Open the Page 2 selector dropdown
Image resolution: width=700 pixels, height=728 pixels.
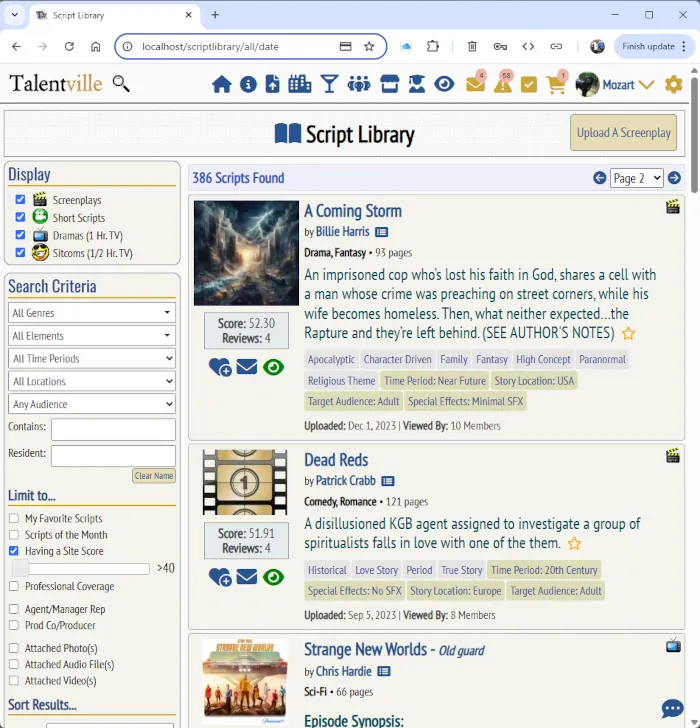tap(637, 178)
